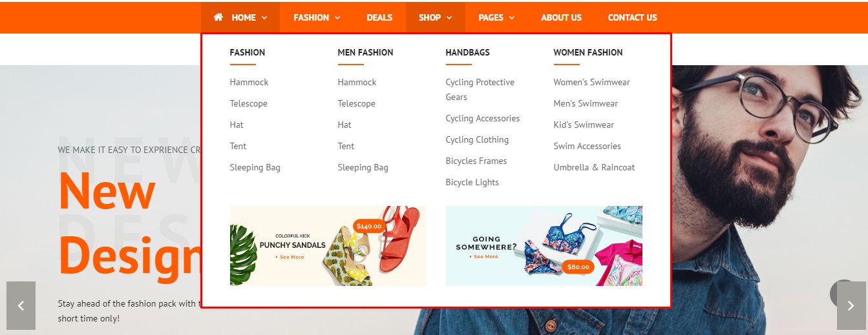
Task: Expand the Pages menu chevron
Action: click(x=512, y=18)
